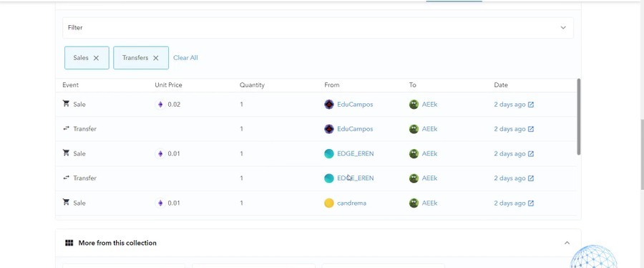Click shopping cart icon in EduCampos Sale row

click(66, 104)
